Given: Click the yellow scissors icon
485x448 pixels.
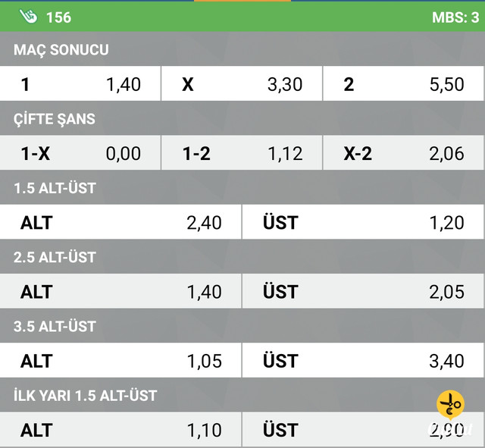Looking at the screenshot, I should click(x=450, y=405).
